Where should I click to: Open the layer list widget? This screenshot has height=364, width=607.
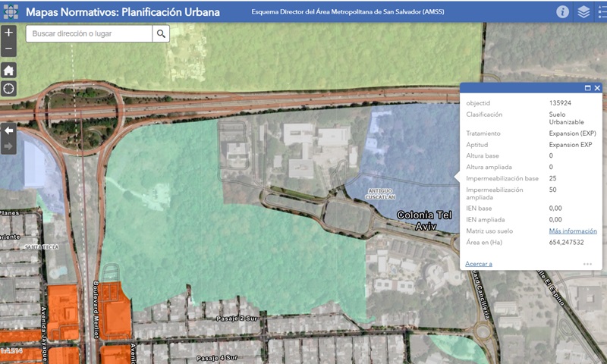[x=583, y=11]
